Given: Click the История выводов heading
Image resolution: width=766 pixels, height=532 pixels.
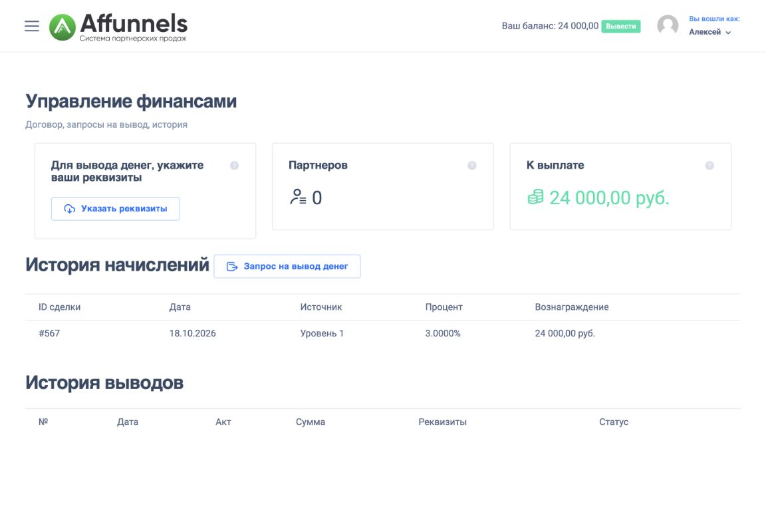Looking at the screenshot, I should click(x=104, y=382).
